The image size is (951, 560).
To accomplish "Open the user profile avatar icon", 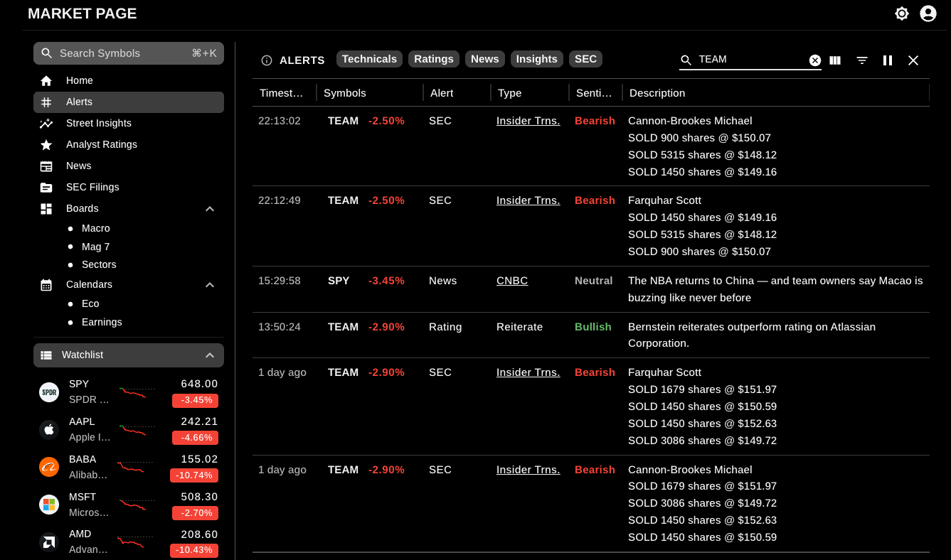I will pos(928,13).
